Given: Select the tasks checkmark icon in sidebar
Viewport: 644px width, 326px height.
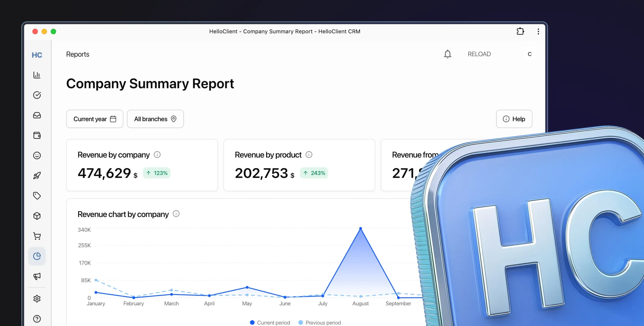Looking at the screenshot, I should click(37, 95).
